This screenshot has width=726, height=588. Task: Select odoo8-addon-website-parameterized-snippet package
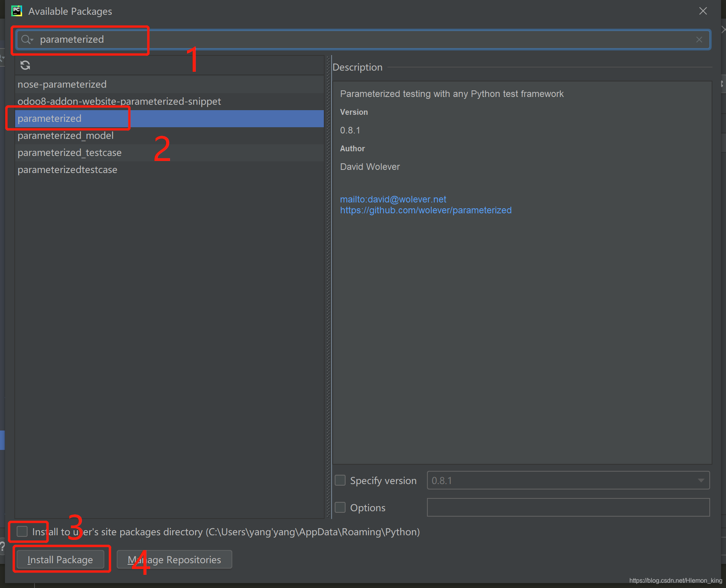169,101
